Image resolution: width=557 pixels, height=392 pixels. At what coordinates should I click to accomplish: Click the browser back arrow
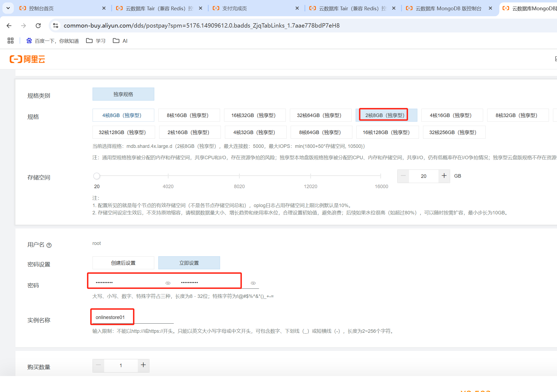tap(9, 25)
